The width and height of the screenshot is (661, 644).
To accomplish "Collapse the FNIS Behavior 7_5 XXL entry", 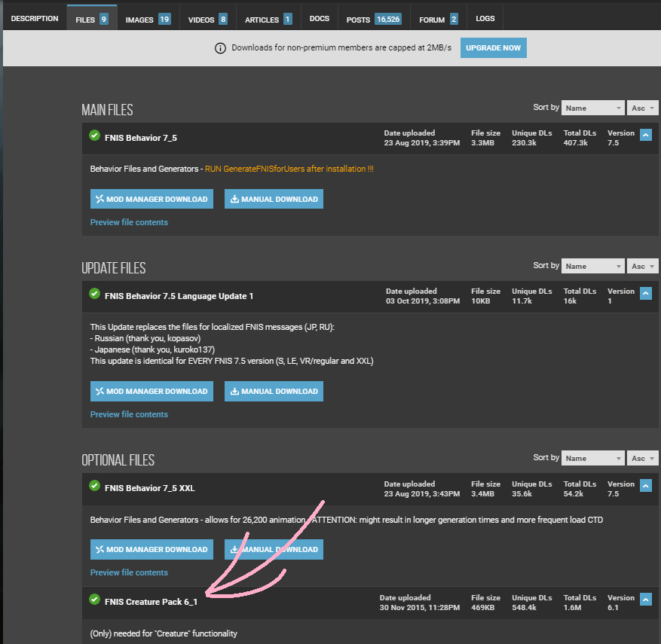I will point(645,487).
